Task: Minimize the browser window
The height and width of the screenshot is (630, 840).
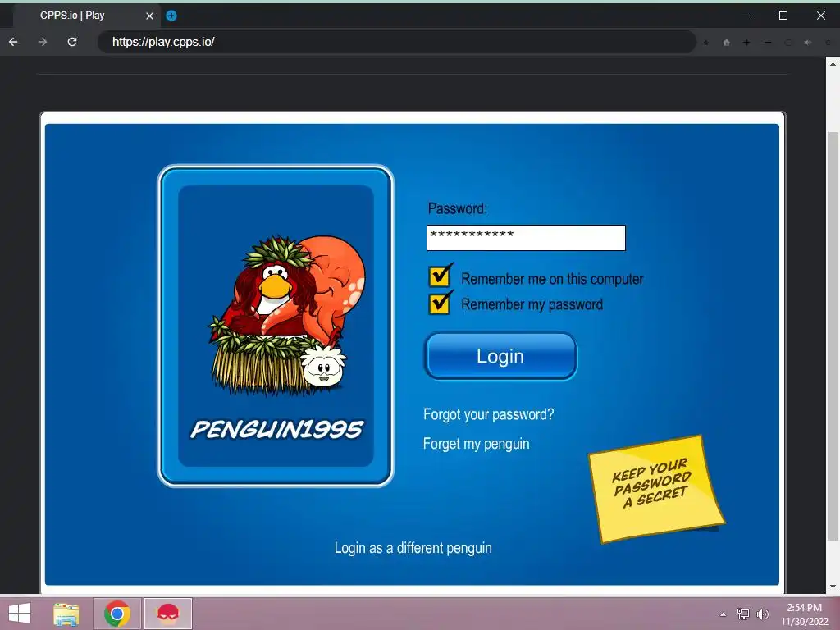Action: [x=745, y=16]
